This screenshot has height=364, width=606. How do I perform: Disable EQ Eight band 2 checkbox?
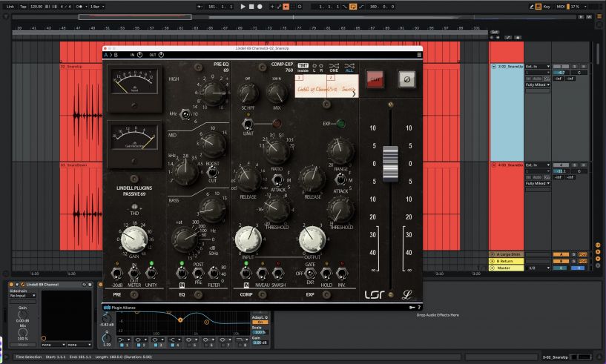(x=139, y=345)
